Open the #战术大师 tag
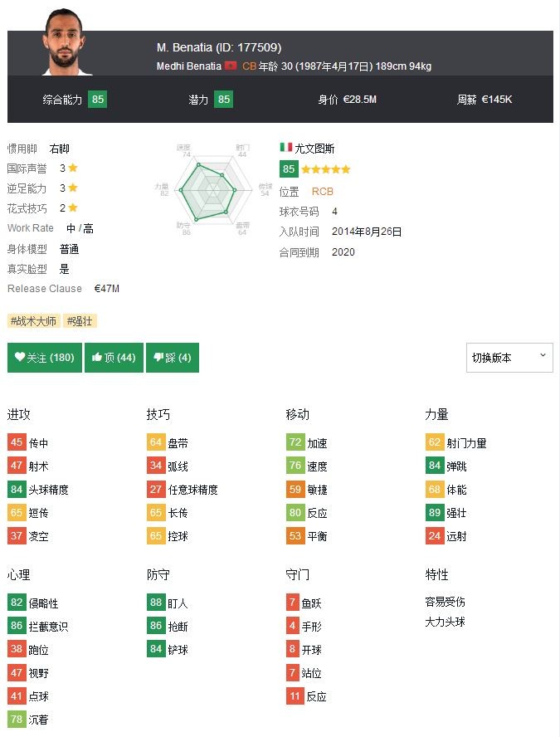Viewport: 560px width, 737px height. (34, 321)
